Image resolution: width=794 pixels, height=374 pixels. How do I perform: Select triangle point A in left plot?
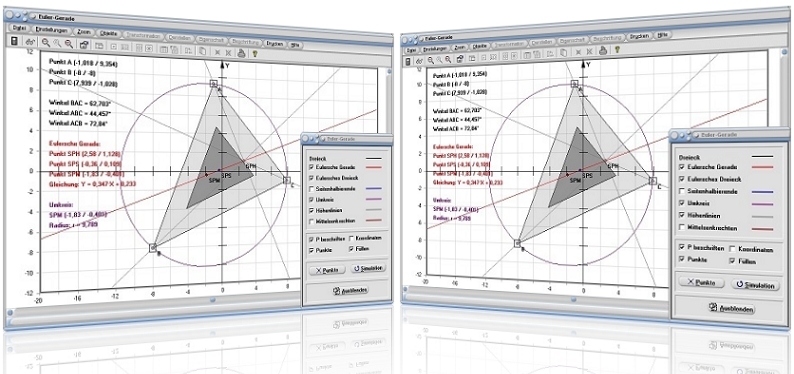click(x=214, y=84)
